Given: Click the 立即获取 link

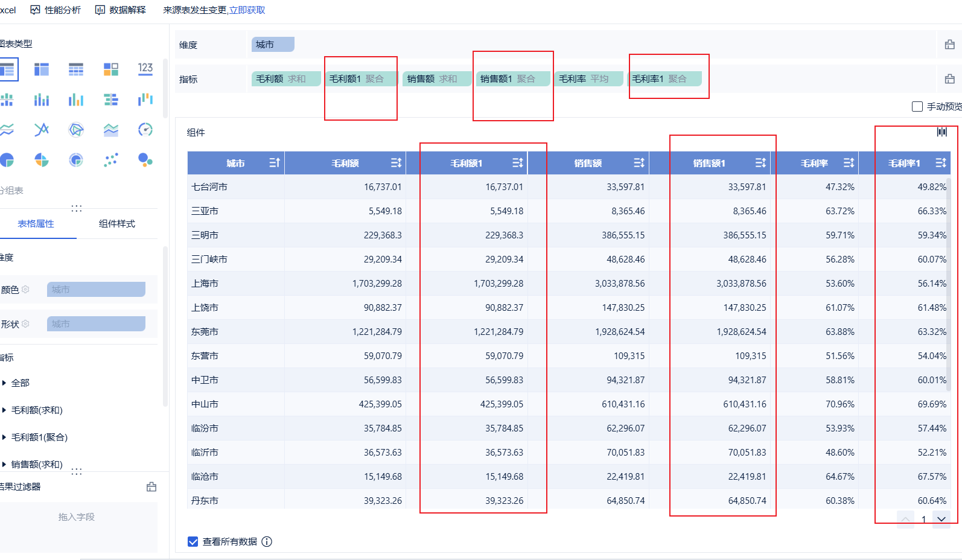Looking at the screenshot, I should pyautogui.click(x=247, y=10).
